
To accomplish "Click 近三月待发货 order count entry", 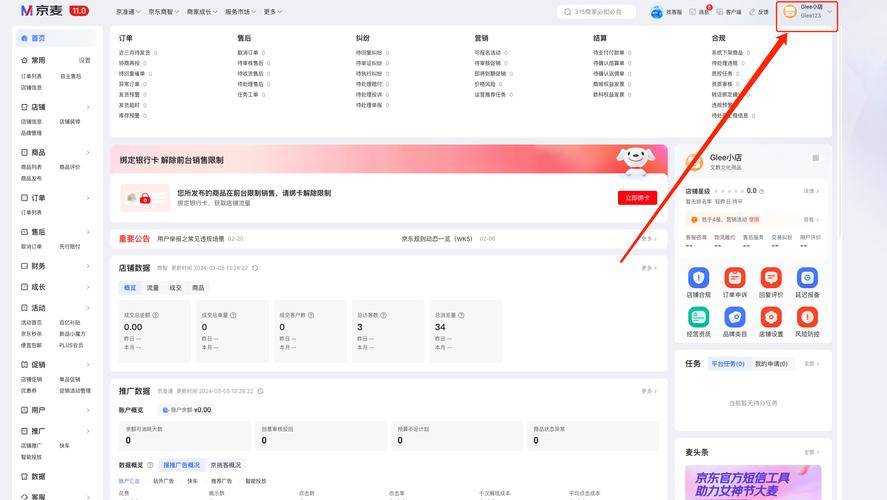I will [x=137, y=53].
